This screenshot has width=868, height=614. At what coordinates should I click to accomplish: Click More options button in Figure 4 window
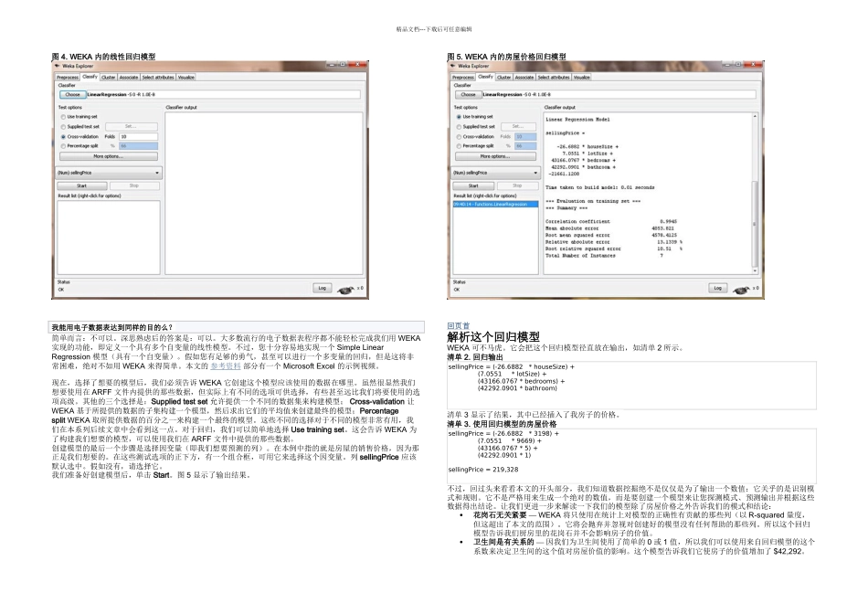click(x=109, y=156)
